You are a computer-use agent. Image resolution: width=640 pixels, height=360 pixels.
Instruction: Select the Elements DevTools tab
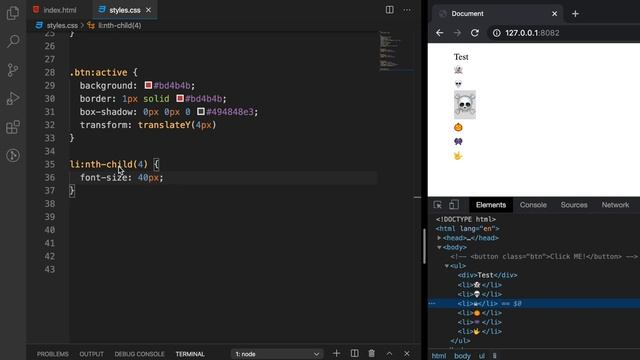(491, 205)
